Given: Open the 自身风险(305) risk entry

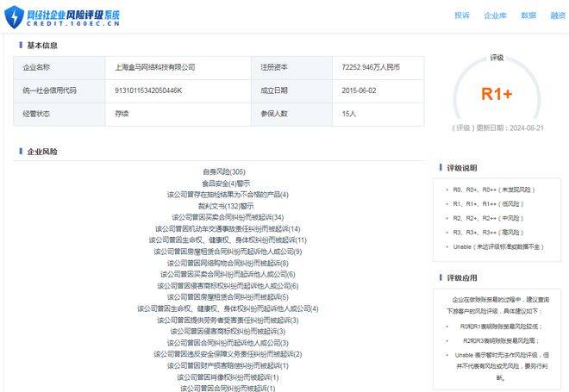Looking at the screenshot, I should pos(224,171).
